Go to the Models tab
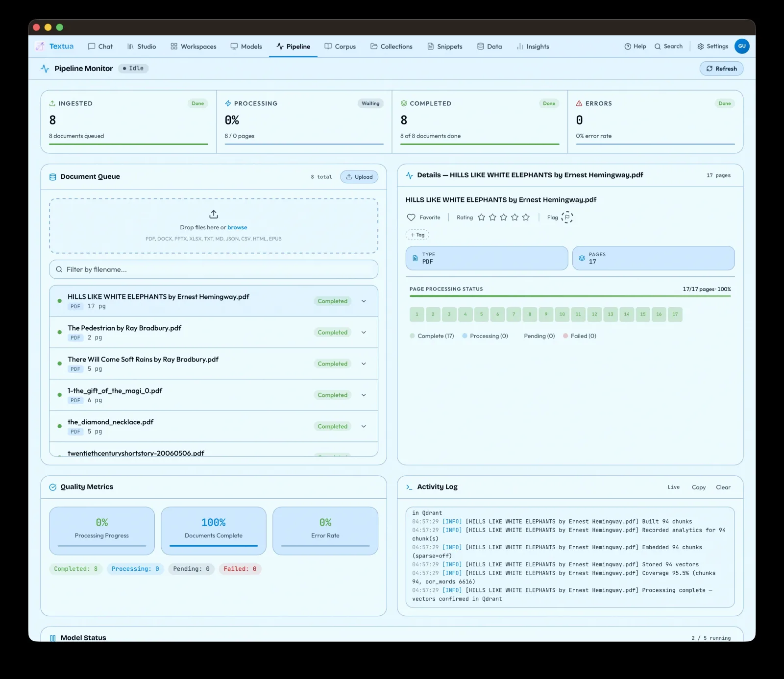 pos(246,47)
